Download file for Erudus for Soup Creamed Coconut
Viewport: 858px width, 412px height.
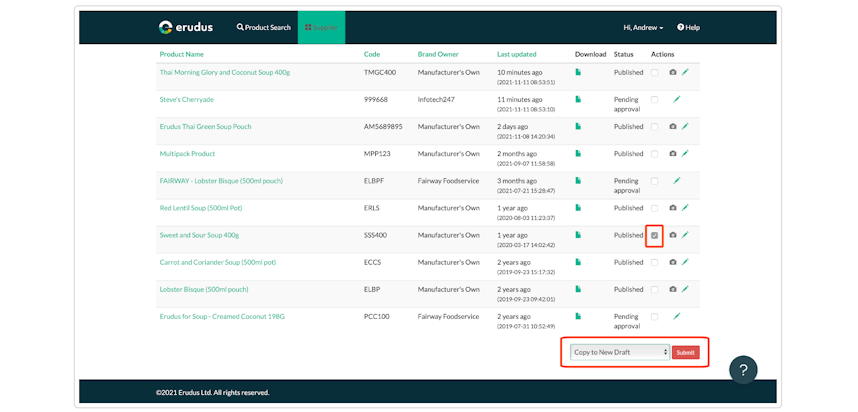(x=578, y=316)
